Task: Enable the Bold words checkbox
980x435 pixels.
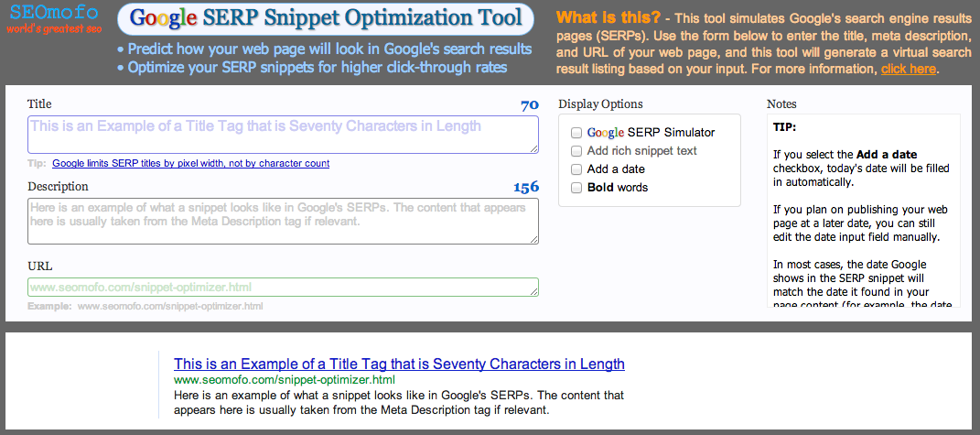Action: pos(576,188)
